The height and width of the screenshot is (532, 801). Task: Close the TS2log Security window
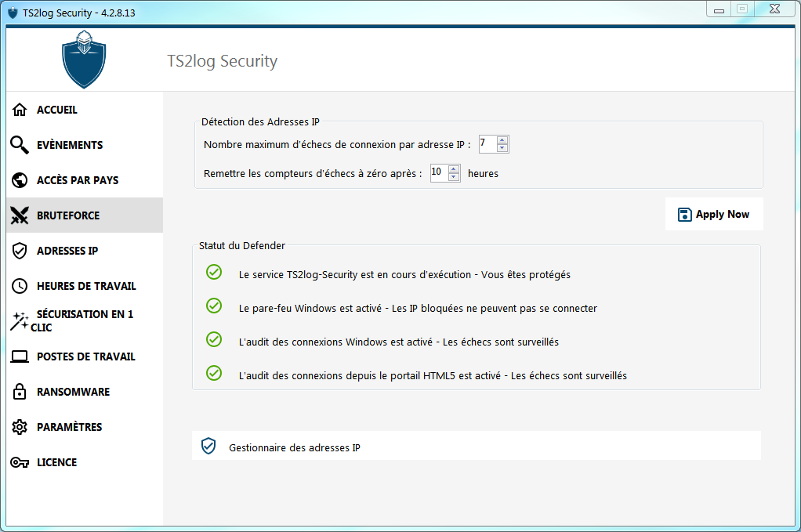[774, 9]
